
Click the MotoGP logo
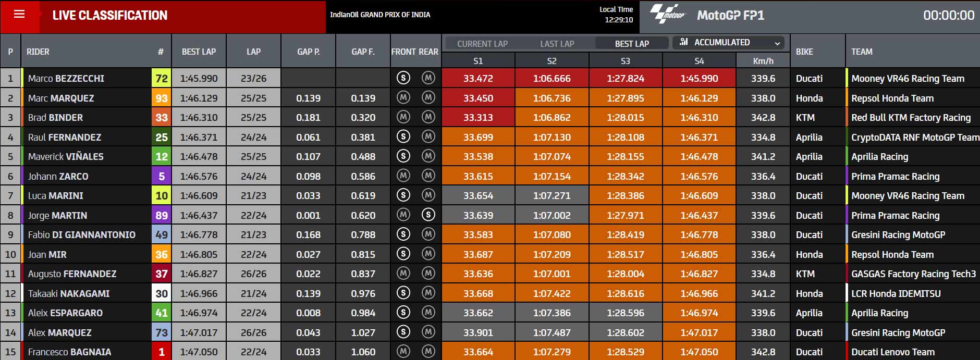click(669, 15)
